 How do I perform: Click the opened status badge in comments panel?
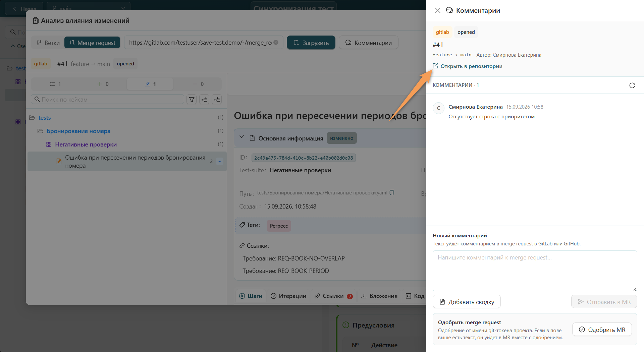[466, 32]
